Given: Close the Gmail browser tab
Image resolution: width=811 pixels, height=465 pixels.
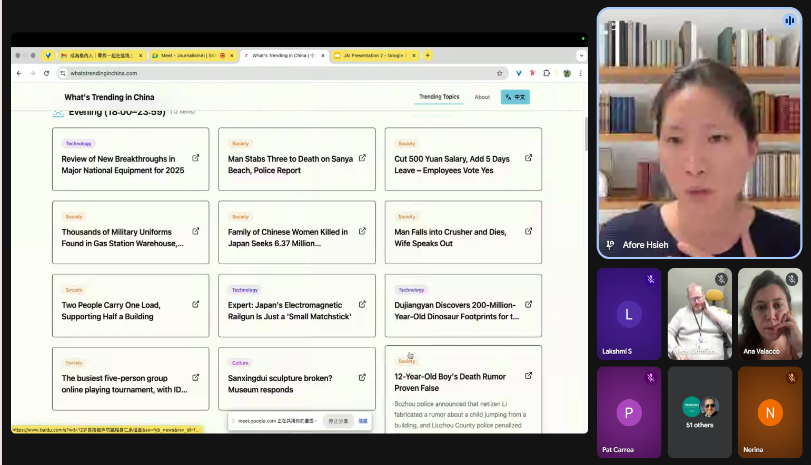Looking at the screenshot, I should [140, 55].
